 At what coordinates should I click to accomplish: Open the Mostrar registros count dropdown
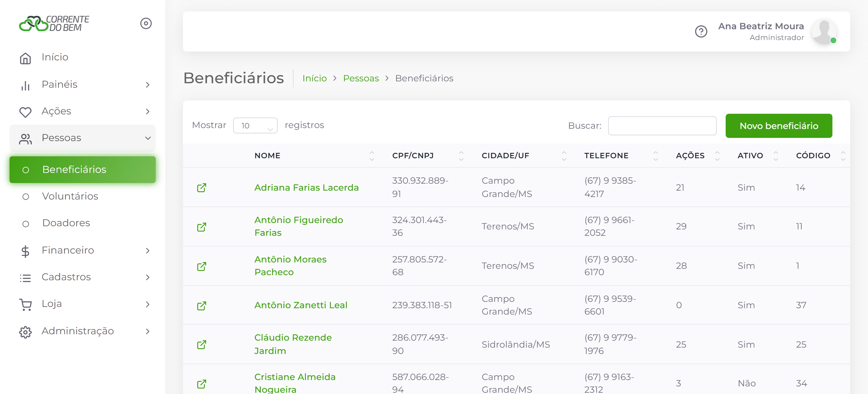point(255,126)
